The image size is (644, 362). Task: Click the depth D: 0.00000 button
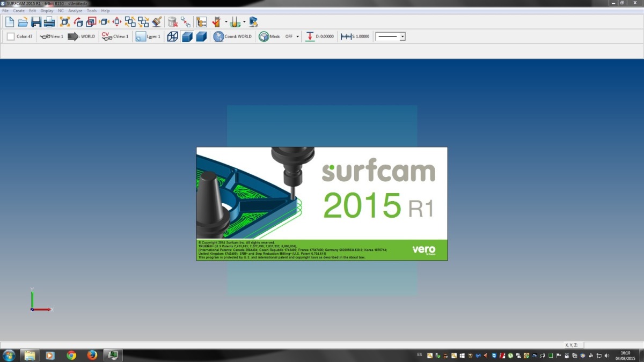pos(320,36)
